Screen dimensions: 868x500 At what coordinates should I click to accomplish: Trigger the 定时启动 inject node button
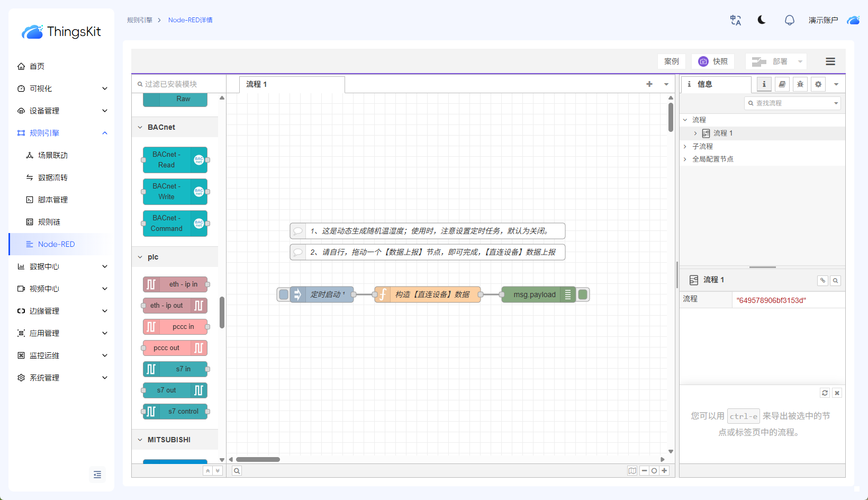click(284, 294)
